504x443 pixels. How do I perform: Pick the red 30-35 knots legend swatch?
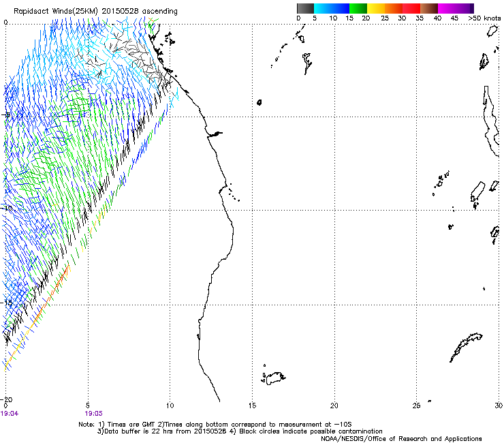coord(411,8)
